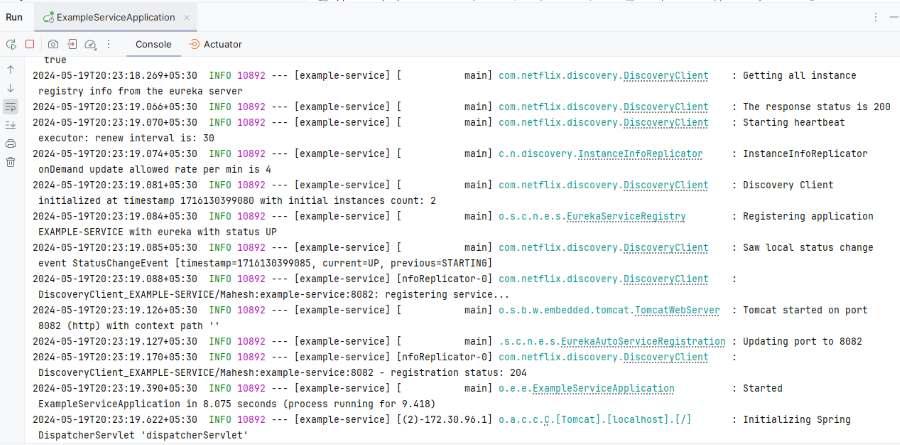Screen dimensions: 900x445
Task: Click 'event StatusChangeEvent' log line
Action: 265,263
